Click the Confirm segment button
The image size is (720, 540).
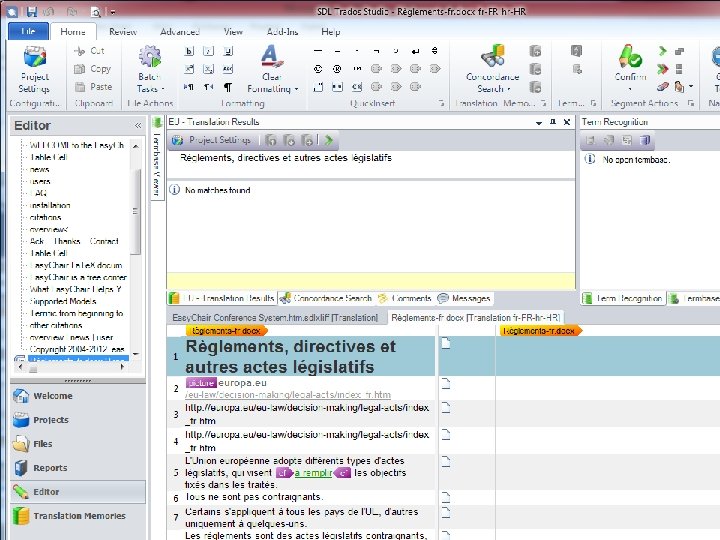coord(630,68)
